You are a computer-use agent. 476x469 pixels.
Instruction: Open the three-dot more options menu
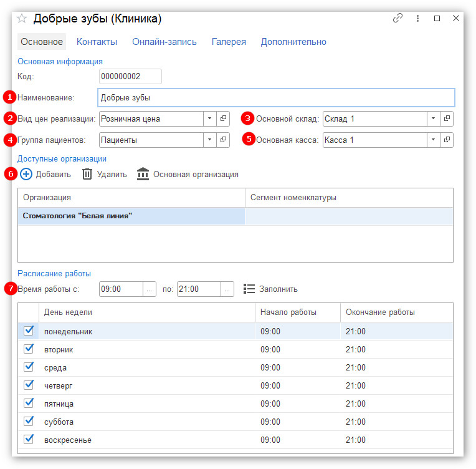pos(417,19)
